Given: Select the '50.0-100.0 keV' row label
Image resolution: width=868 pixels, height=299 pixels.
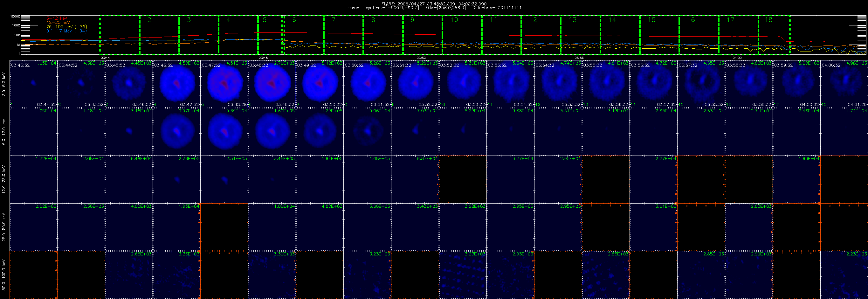Looking at the screenshot, I should [x=4, y=275].
